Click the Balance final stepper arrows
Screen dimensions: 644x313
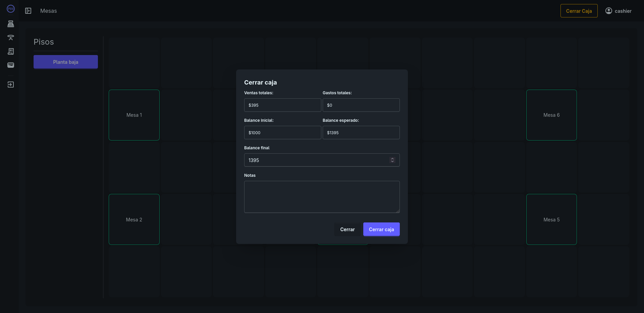tap(392, 160)
